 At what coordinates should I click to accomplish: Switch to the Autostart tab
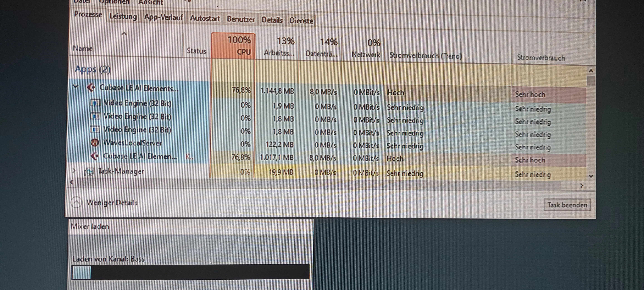tap(205, 18)
